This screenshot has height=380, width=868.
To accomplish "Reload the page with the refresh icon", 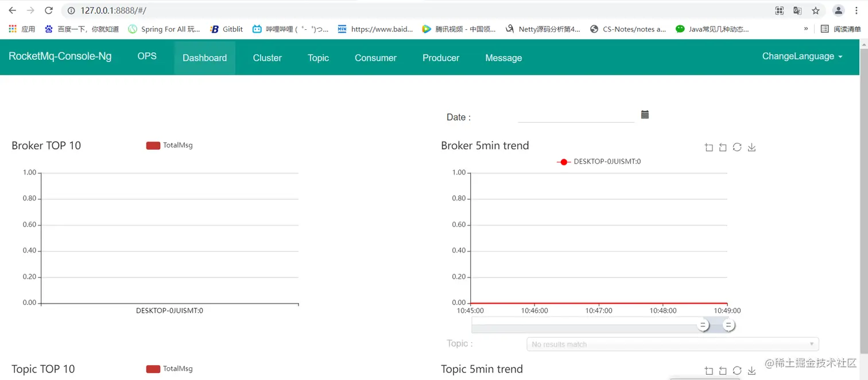I will tap(49, 10).
